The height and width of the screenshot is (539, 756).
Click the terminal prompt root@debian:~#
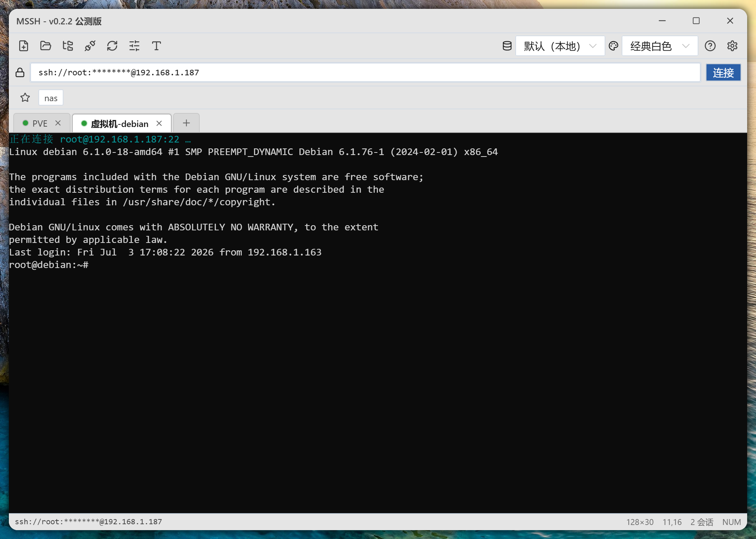pyautogui.click(x=49, y=265)
